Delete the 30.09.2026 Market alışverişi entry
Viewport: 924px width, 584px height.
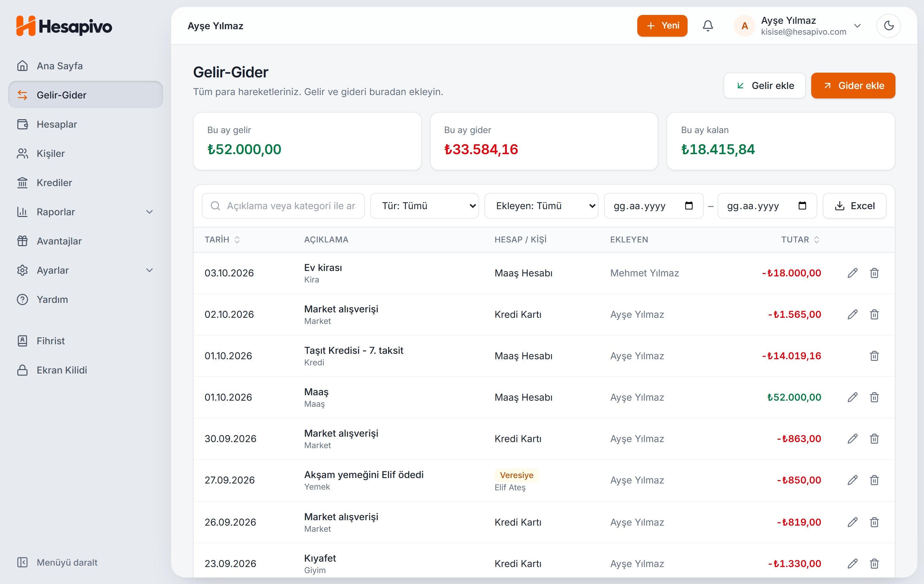[874, 439]
